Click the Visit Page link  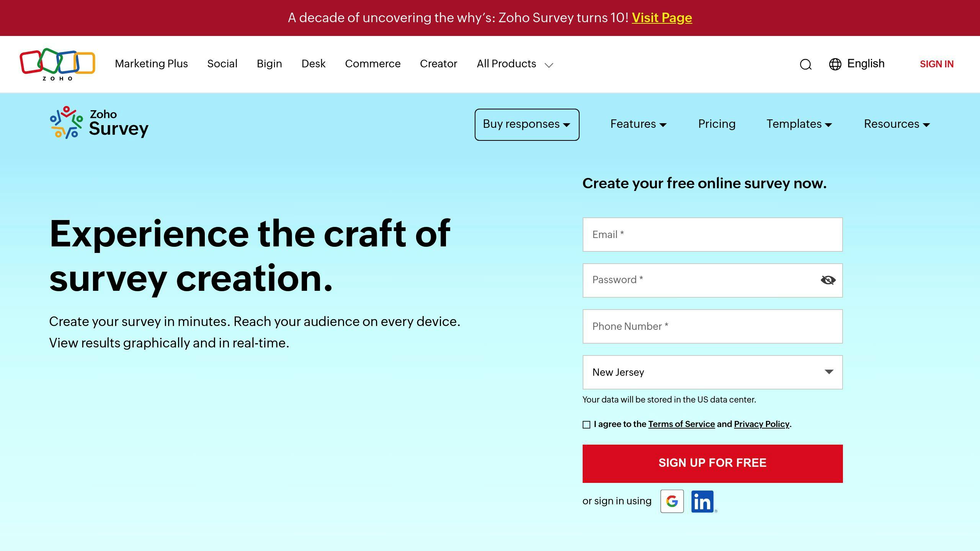point(662,18)
